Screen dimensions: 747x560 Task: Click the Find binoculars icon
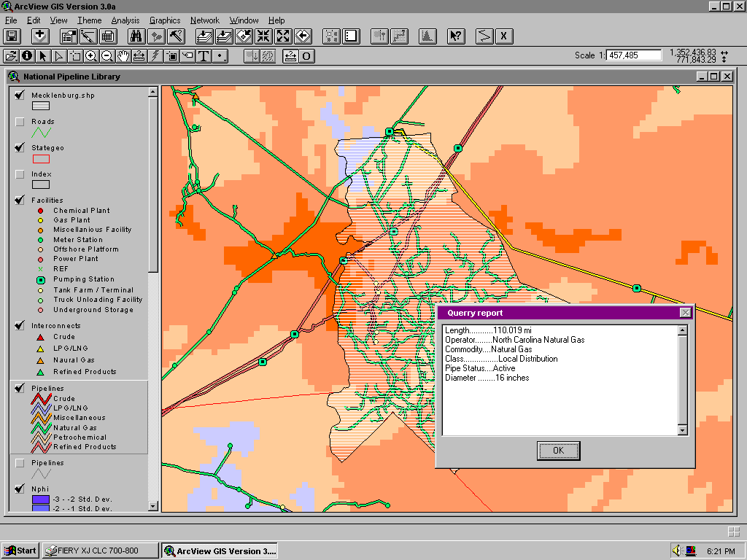(x=136, y=36)
